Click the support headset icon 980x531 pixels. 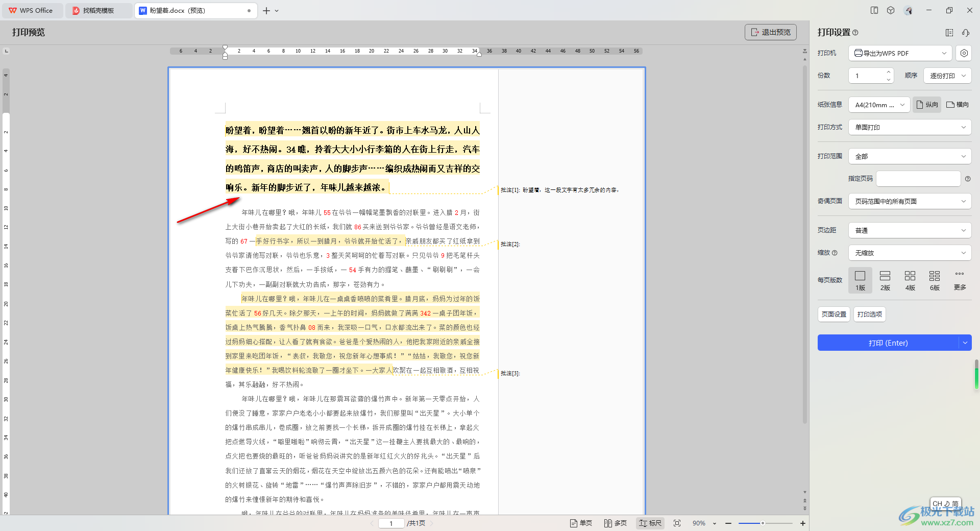(x=966, y=33)
